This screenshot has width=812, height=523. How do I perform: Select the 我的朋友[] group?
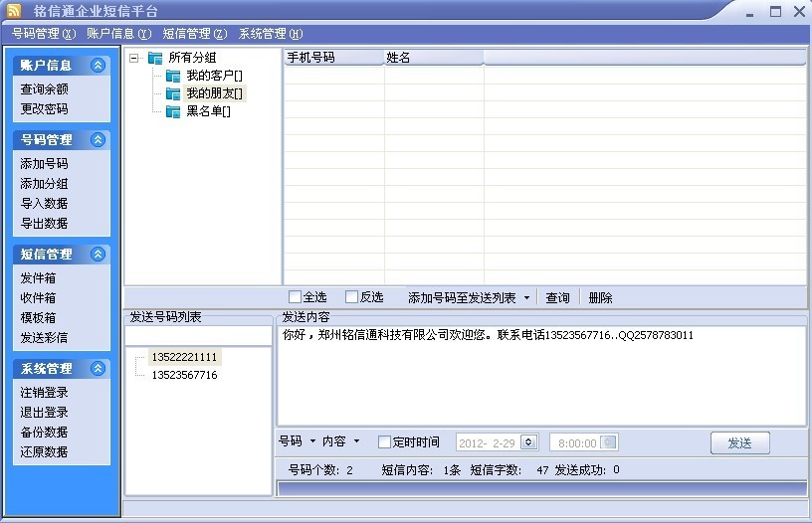[214, 93]
